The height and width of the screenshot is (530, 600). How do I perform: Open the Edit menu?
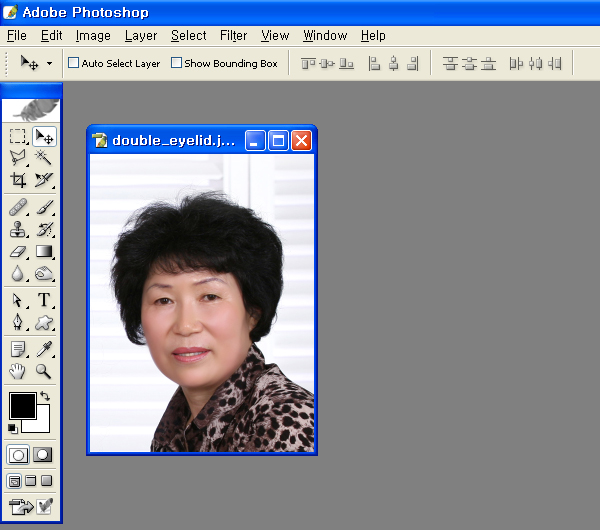tap(51, 36)
